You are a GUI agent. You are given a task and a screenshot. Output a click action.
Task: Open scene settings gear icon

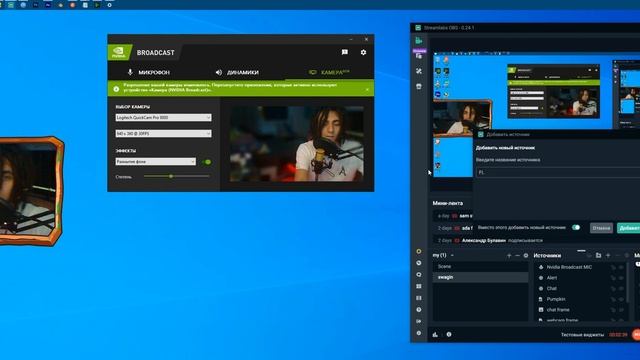[526, 256]
